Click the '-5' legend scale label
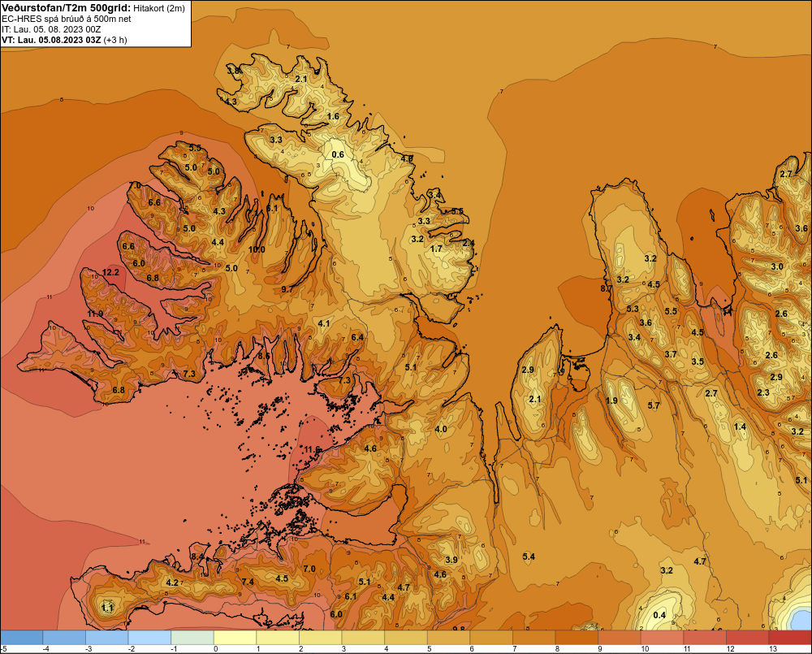Screen dimensions: 812x654 3,649
